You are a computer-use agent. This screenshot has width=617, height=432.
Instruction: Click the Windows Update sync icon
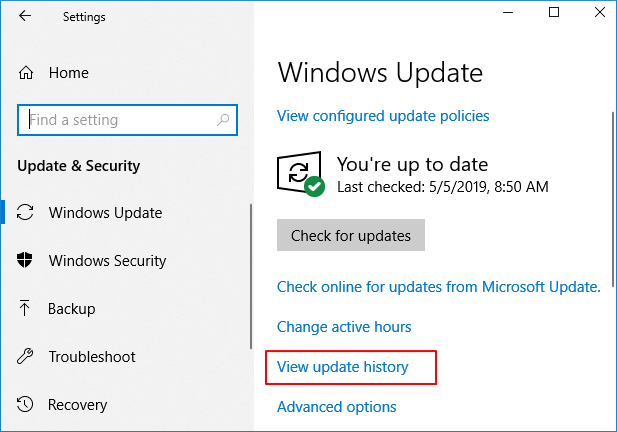click(27, 213)
